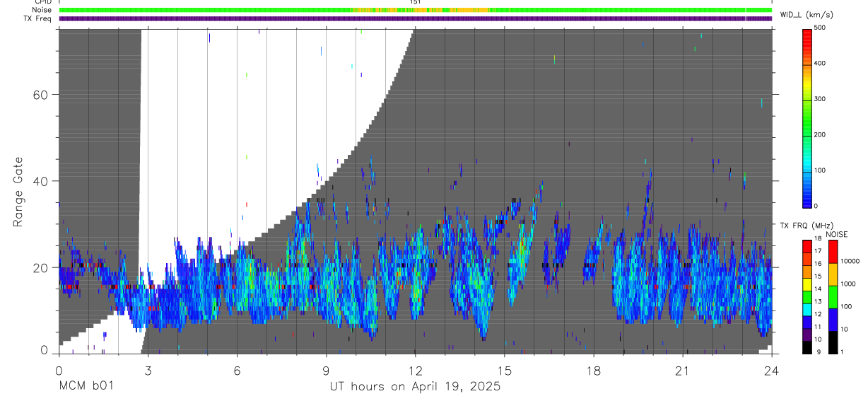Image resolution: width=868 pixels, height=401 pixels.
Task: Click the NOISE legend title
Action: click(836, 234)
